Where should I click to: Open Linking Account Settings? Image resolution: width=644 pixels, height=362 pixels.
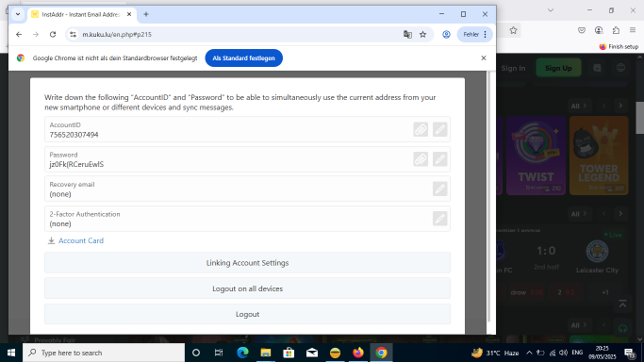(247, 263)
